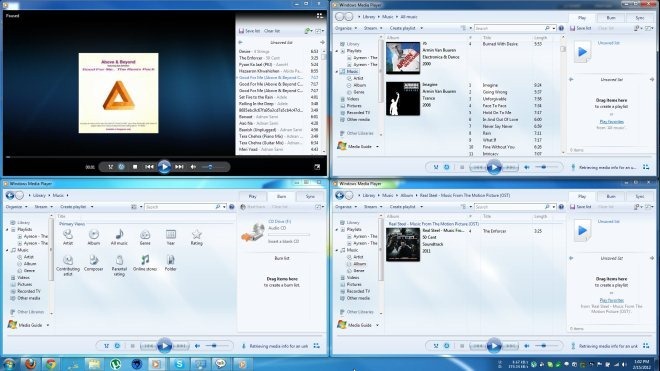Mute volume in Real Steel window
This screenshot has height=371, width=660.
click(x=527, y=346)
